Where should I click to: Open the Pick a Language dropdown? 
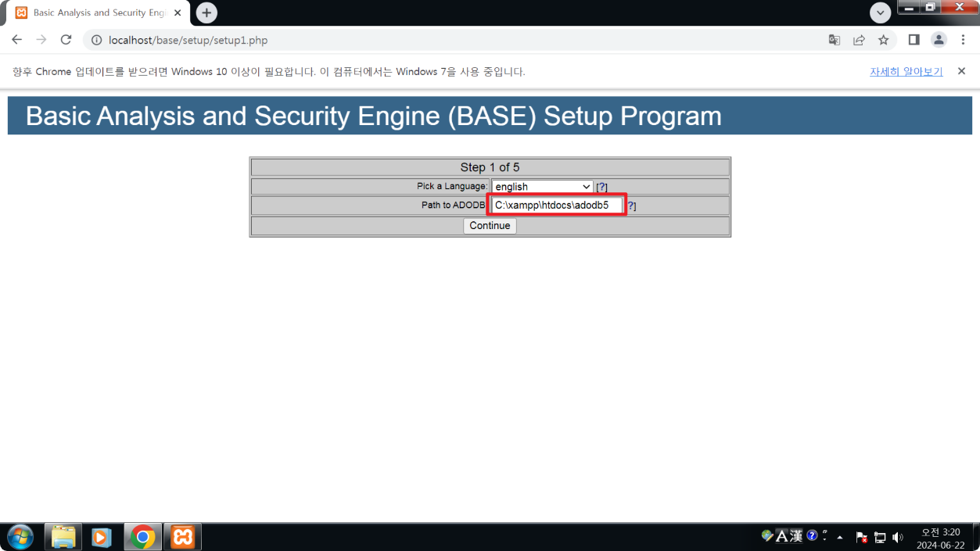click(x=542, y=187)
